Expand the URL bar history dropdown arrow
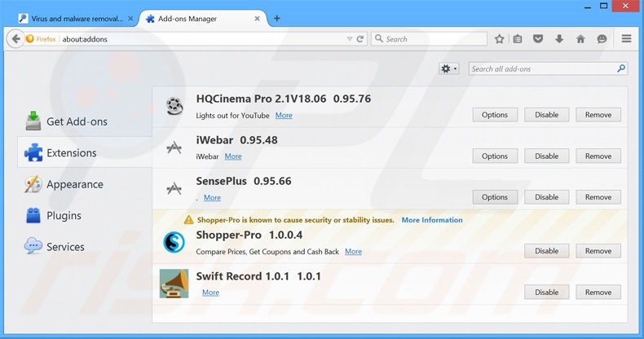This screenshot has width=644, height=339. (x=349, y=39)
